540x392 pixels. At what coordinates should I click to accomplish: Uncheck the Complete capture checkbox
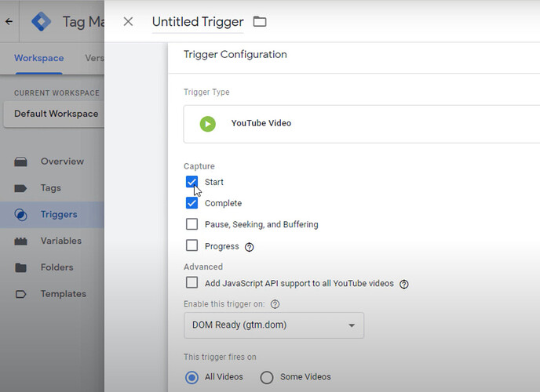pyautogui.click(x=192, y=203)
